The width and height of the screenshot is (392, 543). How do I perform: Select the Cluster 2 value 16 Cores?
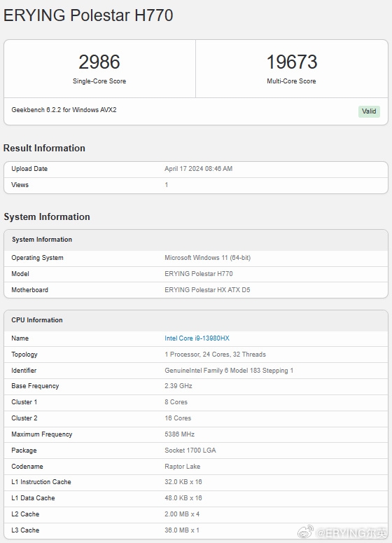[x=178, y=418]
